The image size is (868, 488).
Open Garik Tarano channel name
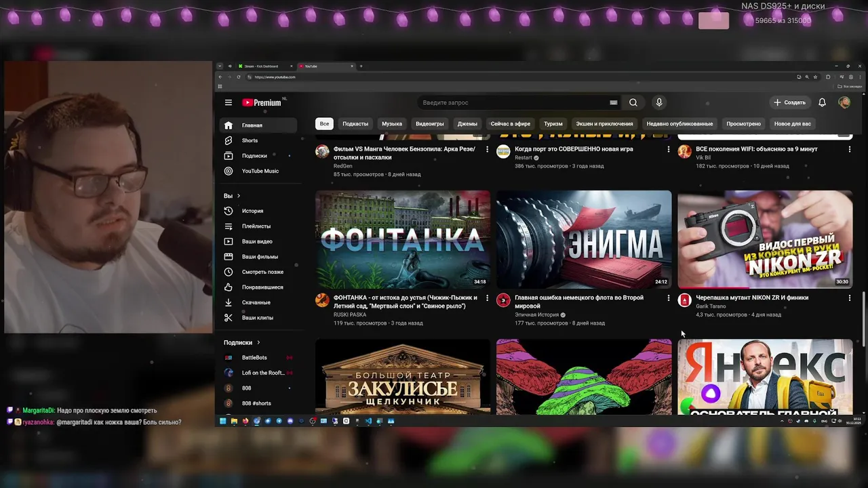coord(711,306)
